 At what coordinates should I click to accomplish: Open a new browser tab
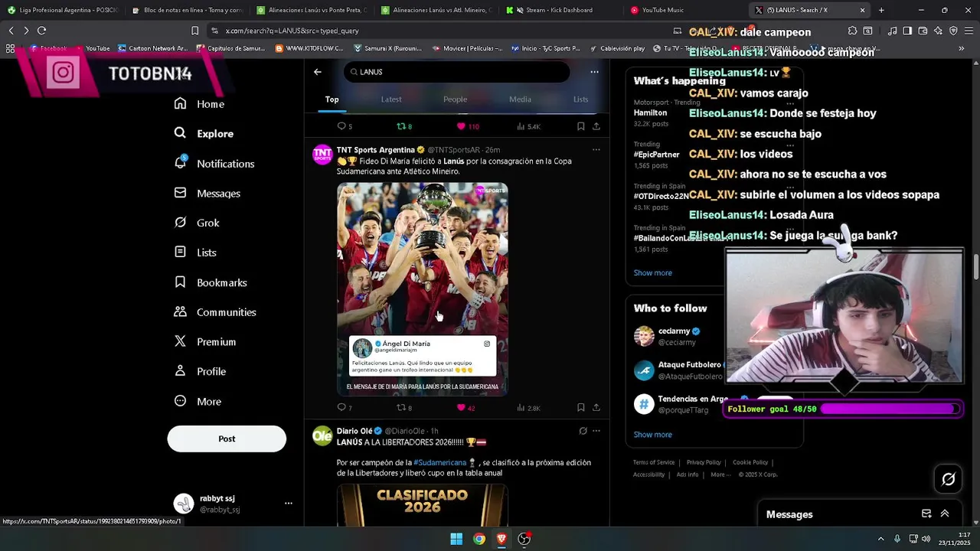point(881,10)
